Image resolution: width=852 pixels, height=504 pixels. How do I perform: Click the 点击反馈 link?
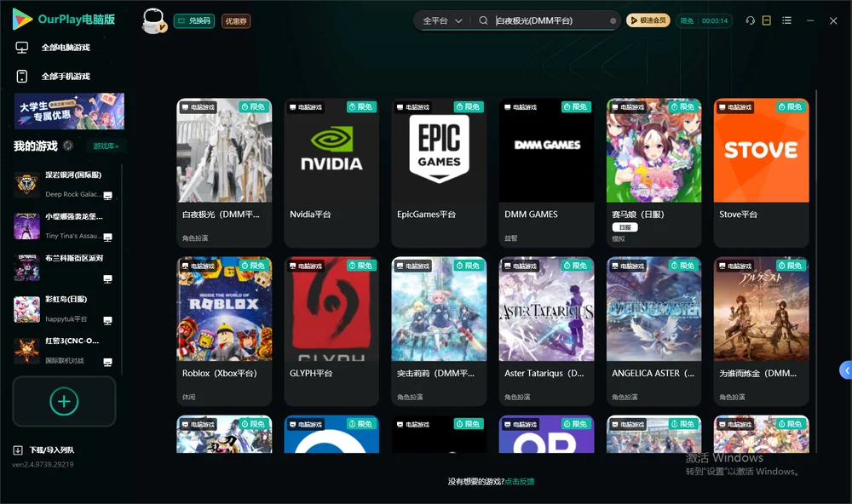pyautogui.click(x=520, y=481)
